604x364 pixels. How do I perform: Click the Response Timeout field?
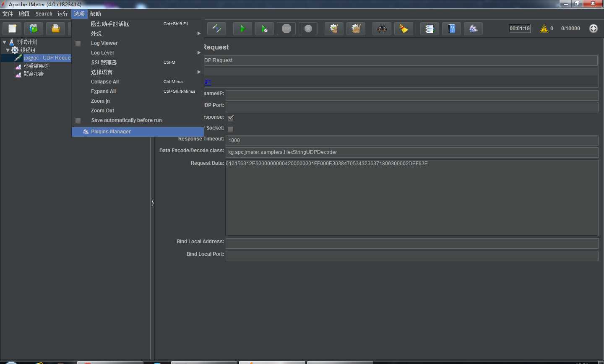[412, 140]
